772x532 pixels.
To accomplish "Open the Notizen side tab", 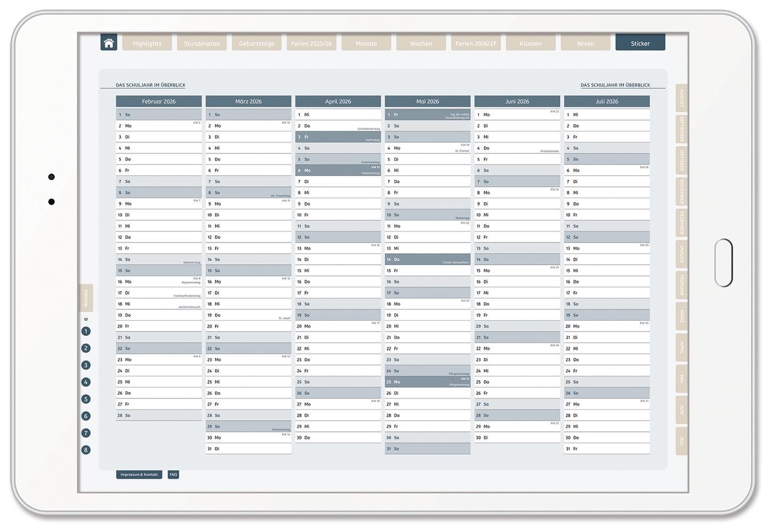I will (x=86, y=298).
